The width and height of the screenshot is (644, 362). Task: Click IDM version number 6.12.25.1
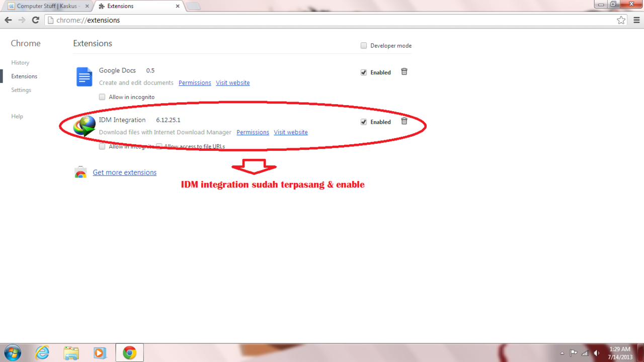[168, 120]
